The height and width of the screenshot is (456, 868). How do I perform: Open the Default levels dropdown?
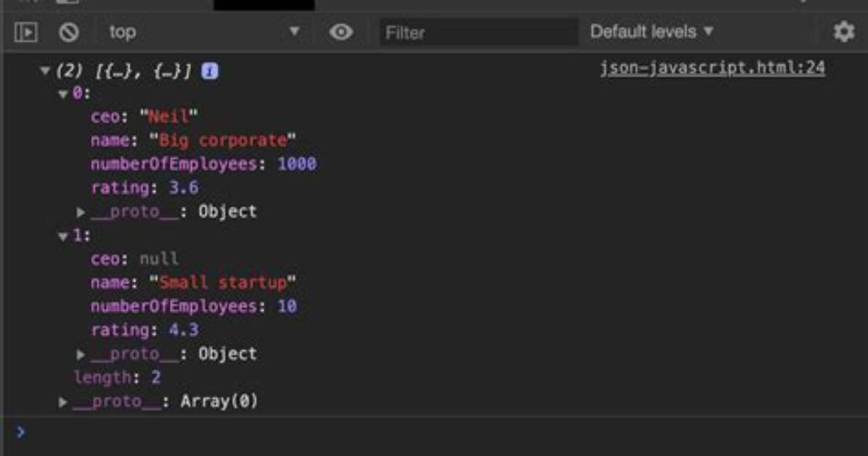click(652, 31)
